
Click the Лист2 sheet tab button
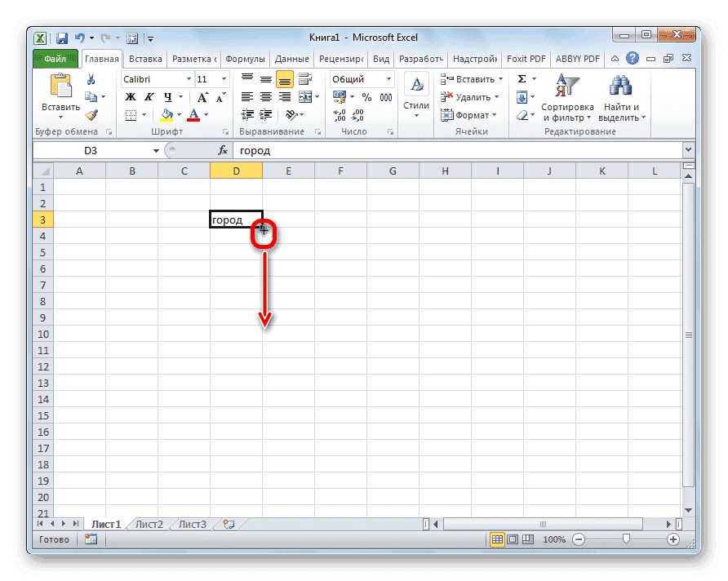click(x=148, y=525)
